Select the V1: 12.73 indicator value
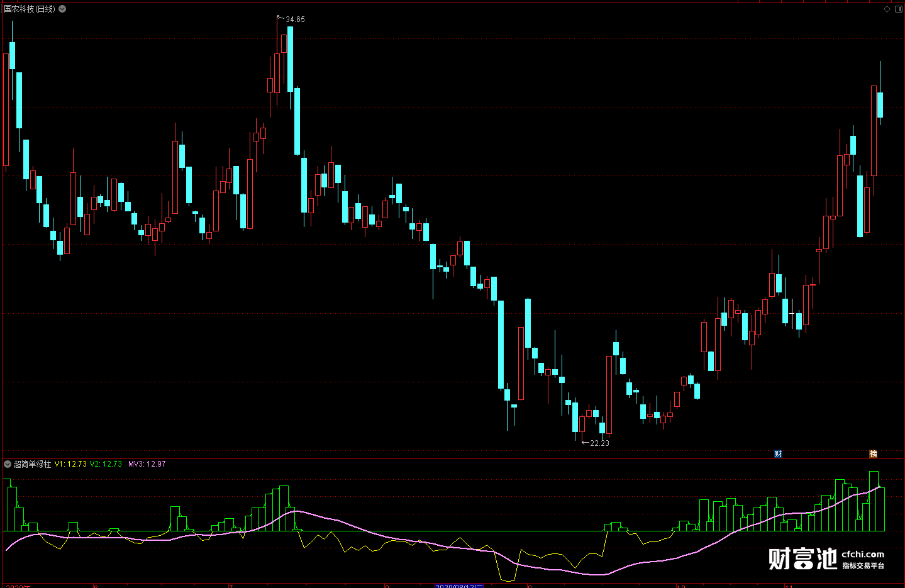 [70, 464]
